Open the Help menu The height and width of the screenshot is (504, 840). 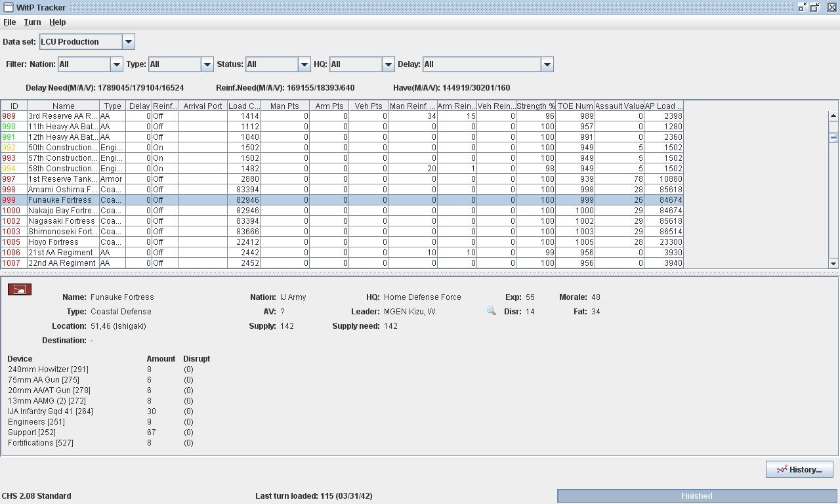coord(58,22)
